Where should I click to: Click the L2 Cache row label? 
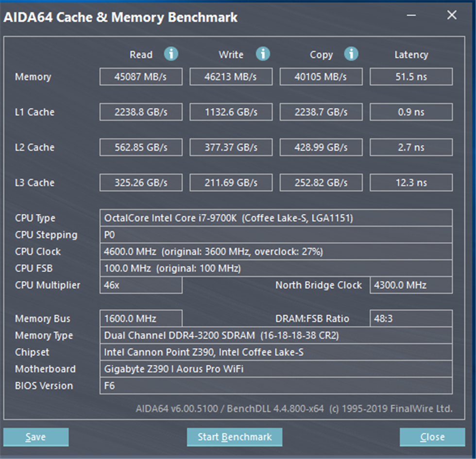pyautogui.click(x=34, y=147)
